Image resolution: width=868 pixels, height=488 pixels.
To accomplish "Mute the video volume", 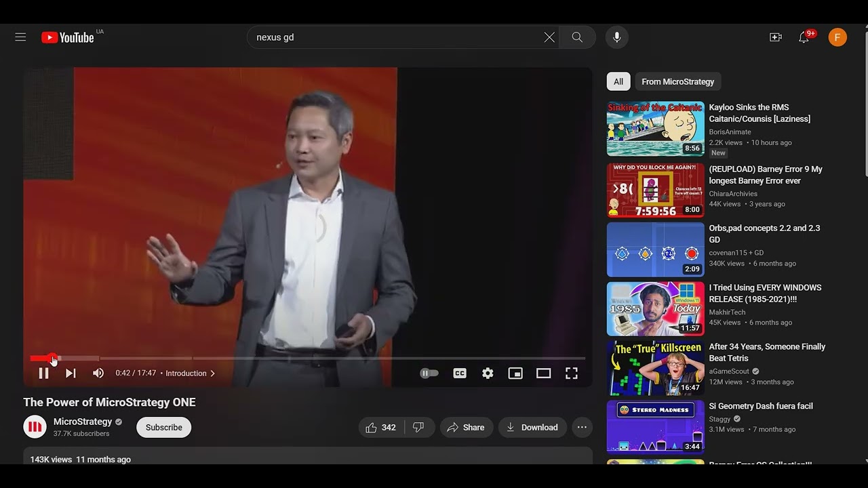I will (x=98, y=373).
